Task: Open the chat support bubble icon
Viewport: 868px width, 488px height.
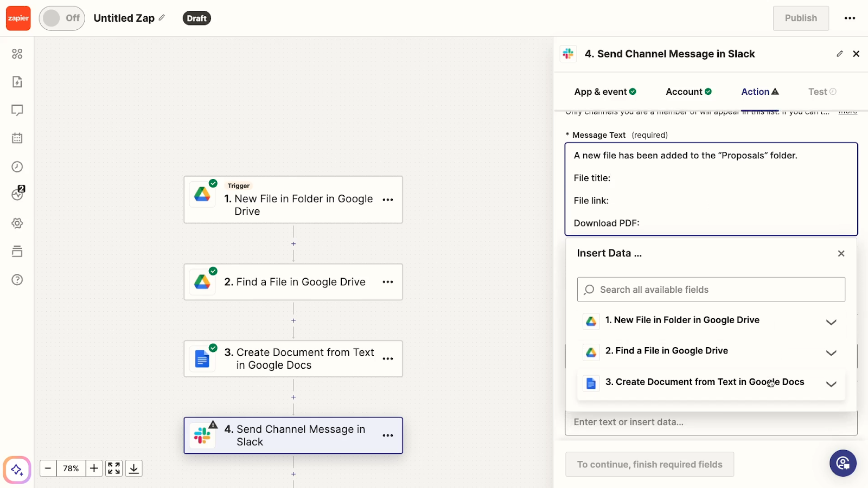Action: pos(843,463)
